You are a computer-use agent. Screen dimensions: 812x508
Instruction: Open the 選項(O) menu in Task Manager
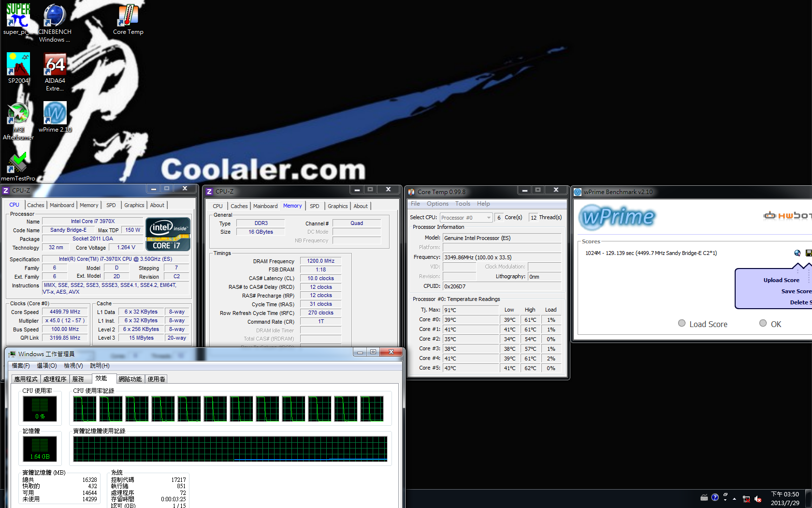pos(47,366)
